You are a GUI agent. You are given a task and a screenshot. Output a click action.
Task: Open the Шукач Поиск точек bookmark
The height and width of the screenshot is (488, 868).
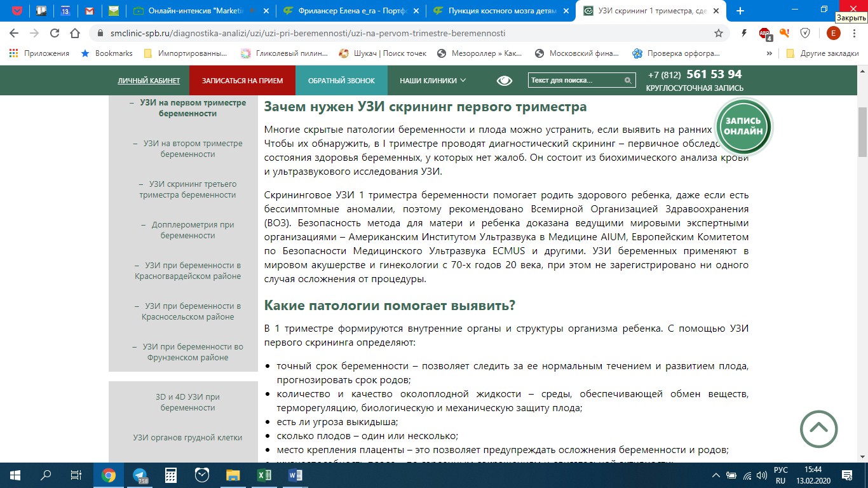pos(383,53)
